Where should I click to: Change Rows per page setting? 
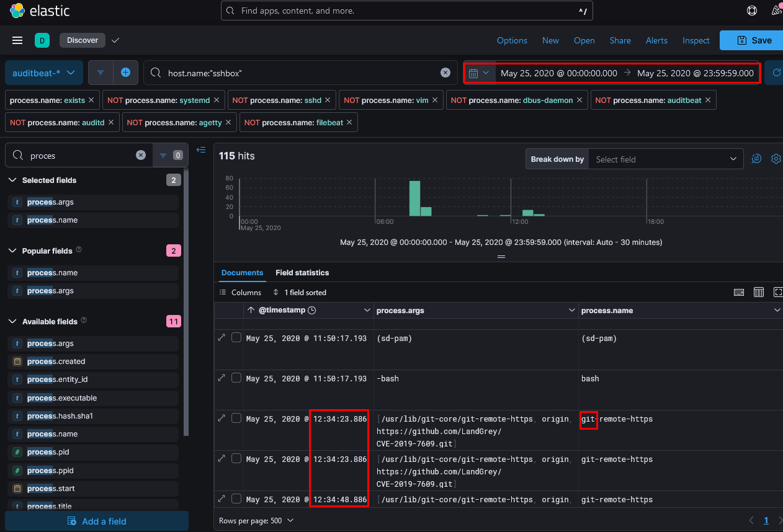tap(256, 520)
